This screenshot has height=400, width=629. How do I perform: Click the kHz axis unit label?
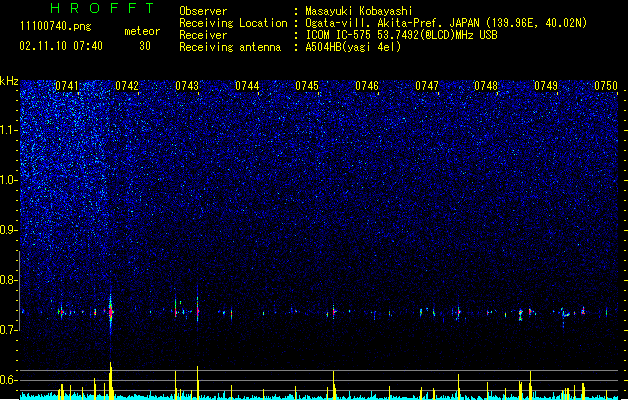9,81
